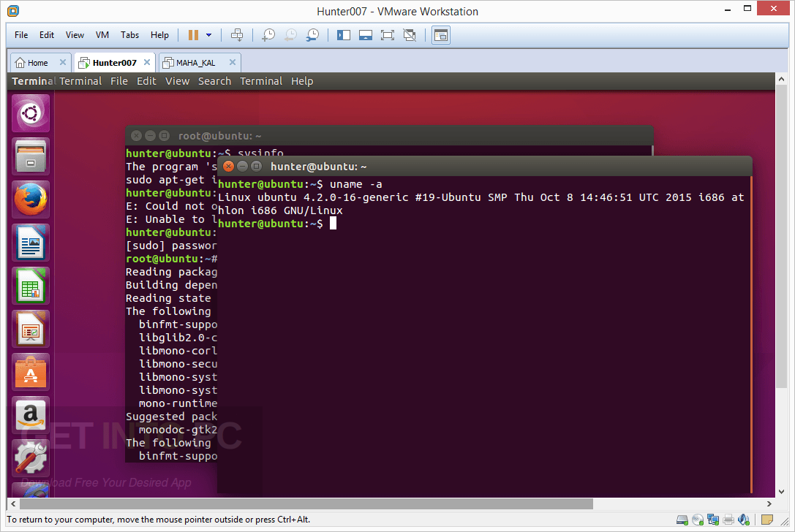Click the revert to snapshot icon
The height and width of the screenshot is (532, 795).
[290, 35]
